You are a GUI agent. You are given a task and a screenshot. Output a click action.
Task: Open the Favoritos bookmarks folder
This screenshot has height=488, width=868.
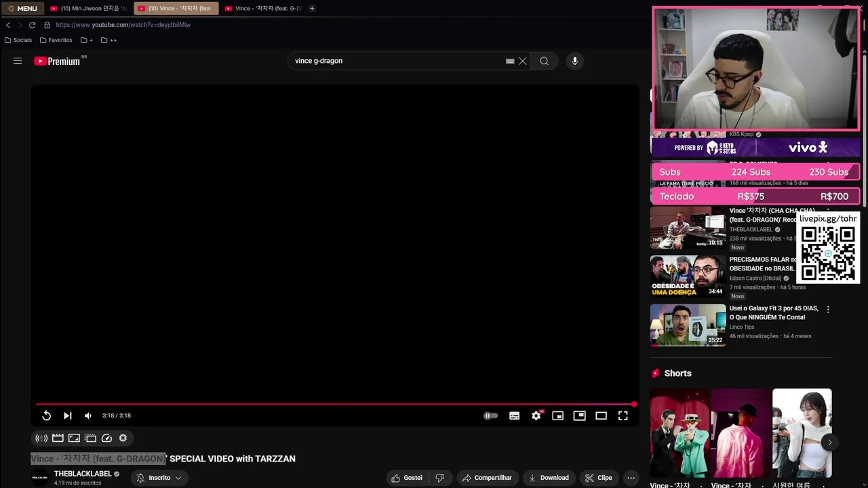click(56, 40)
